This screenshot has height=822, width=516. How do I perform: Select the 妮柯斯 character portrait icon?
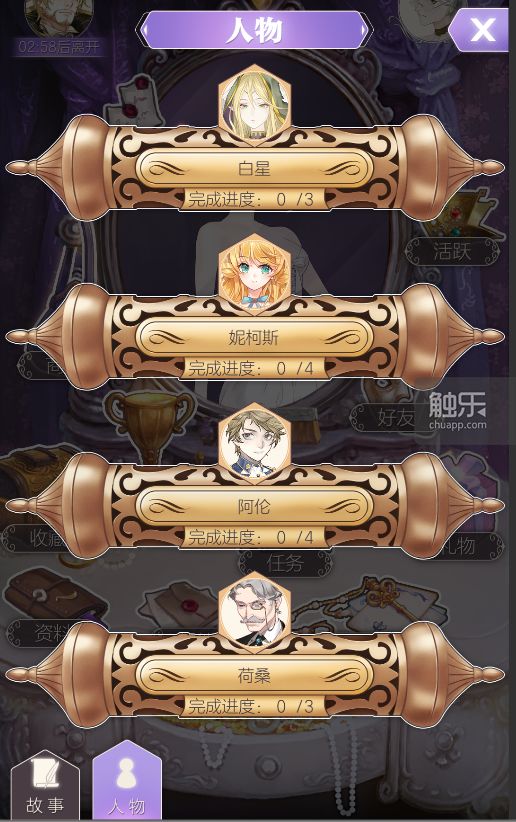(254, 273)
